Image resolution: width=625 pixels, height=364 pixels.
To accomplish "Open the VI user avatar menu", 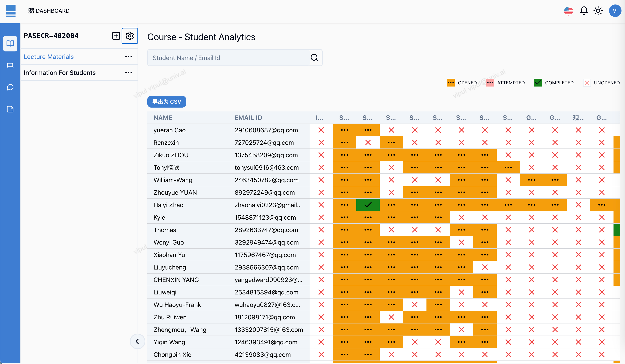I will click(x=615, y=11).
